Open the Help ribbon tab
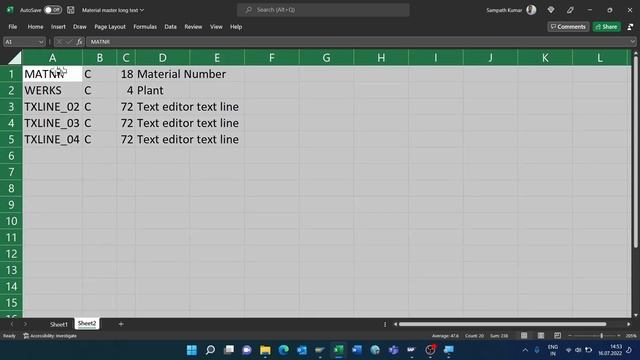Image resolution: width=640 pixels, height=360 pixels. (236, 27)
